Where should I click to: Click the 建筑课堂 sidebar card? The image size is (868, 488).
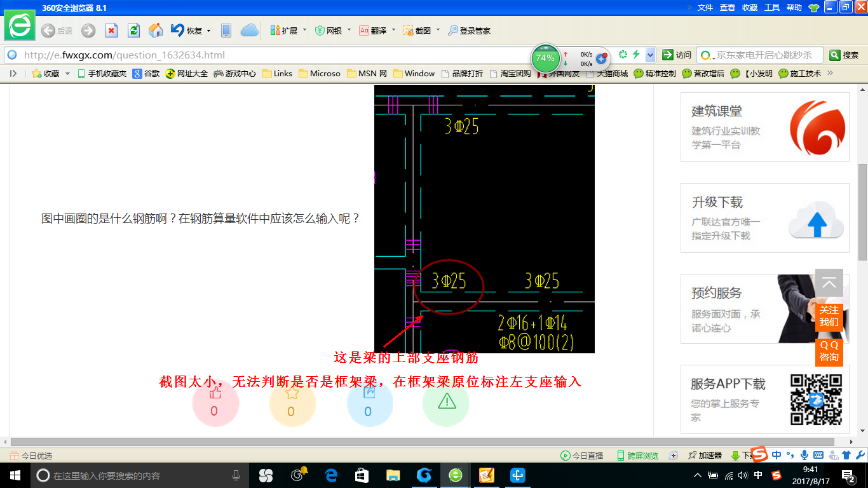point(765,127)
